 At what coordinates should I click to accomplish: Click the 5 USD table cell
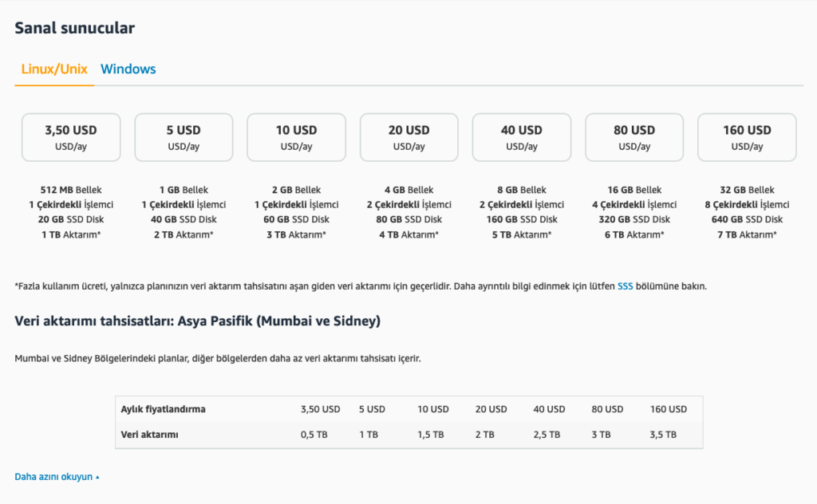point(372,409)
